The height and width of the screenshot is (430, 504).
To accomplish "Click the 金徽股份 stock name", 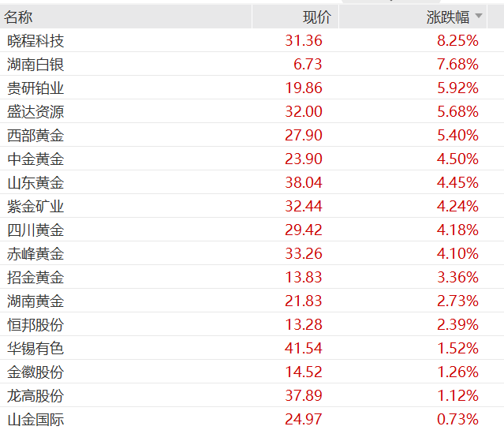I will pos(35,372).
